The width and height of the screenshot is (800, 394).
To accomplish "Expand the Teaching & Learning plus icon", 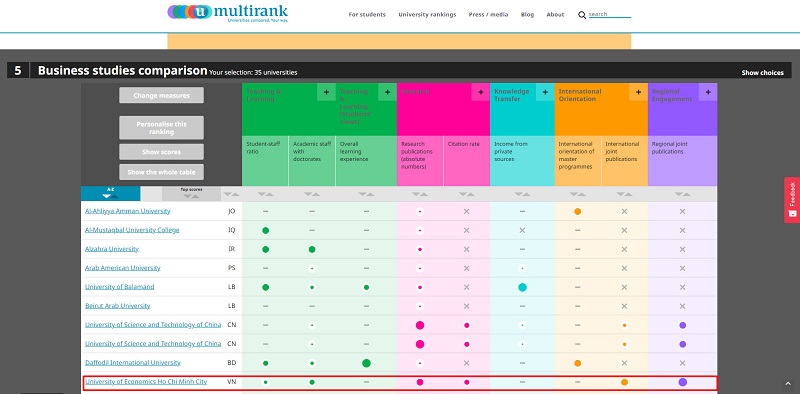I will (327, 92).
